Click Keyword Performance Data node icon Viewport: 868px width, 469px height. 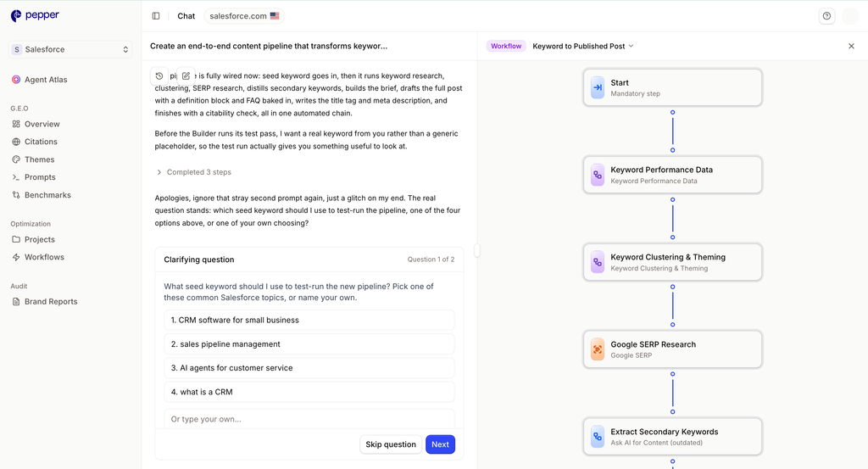598,175
